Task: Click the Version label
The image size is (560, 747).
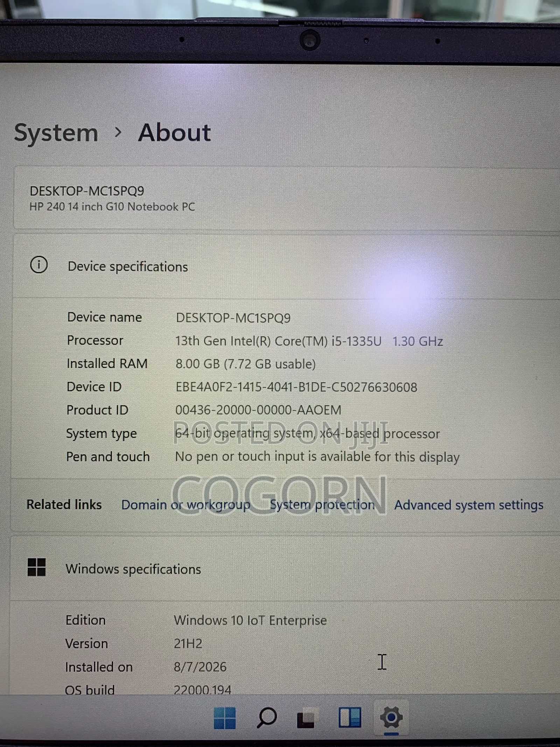Action: 86,644
